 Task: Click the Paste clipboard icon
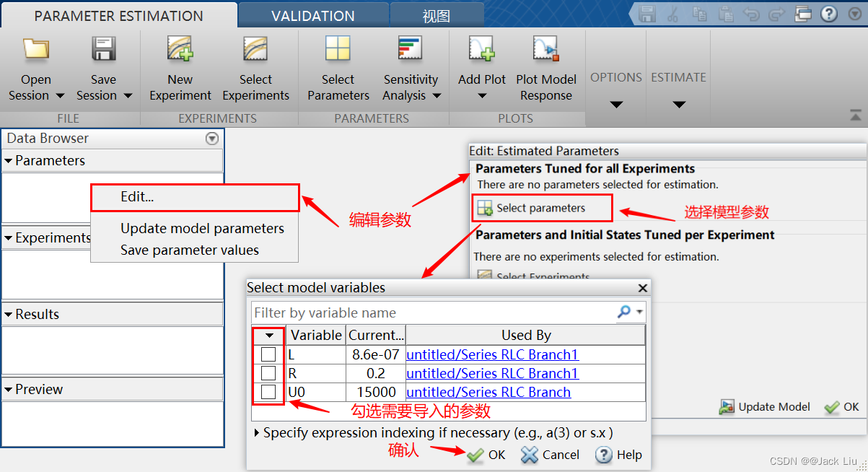pos(726,14)
